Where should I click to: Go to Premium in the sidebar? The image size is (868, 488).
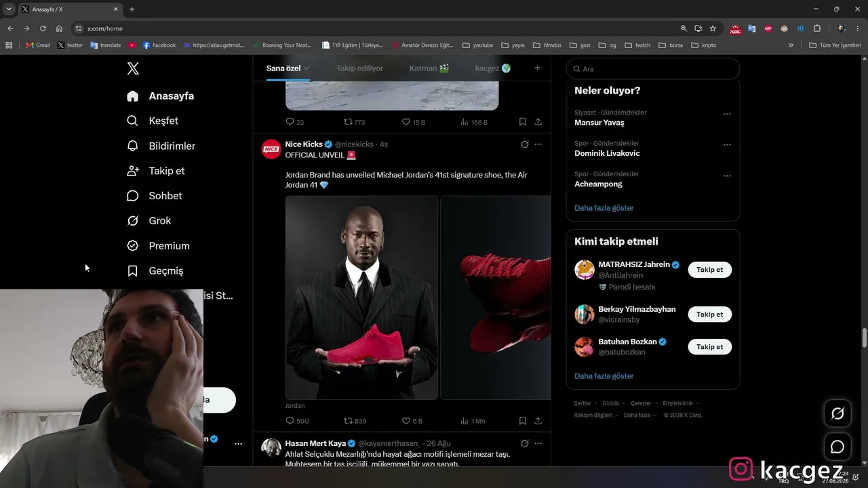[158, 246]
